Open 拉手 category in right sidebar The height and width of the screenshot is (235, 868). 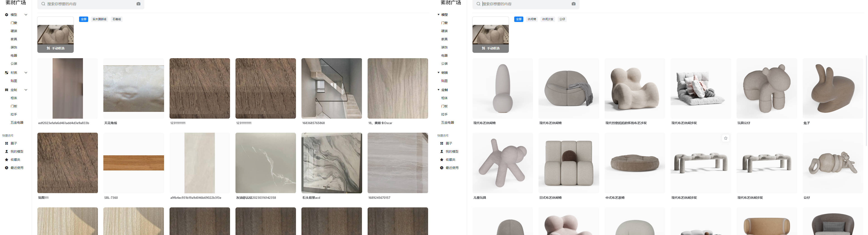tap(444, 115)
